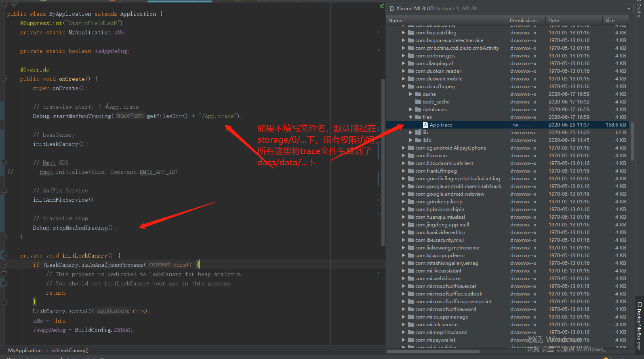Click the initLeakCanary() breadcrumb
Image resolution: width=644 pixels, height=359 pixels.
69,351
